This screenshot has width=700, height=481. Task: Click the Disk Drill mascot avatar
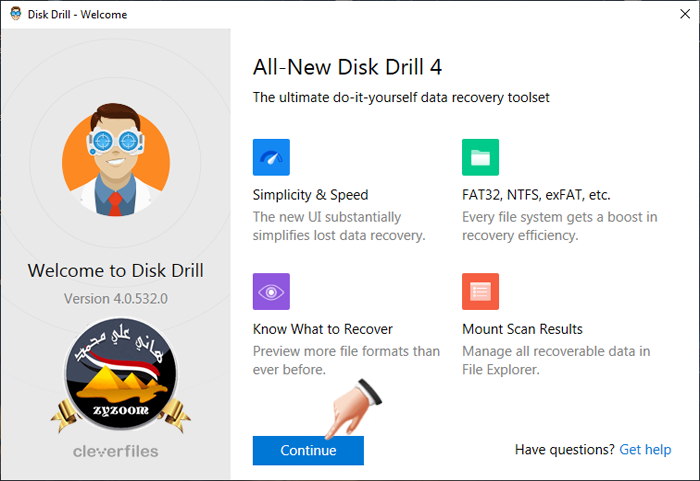[x=116, y=160]
